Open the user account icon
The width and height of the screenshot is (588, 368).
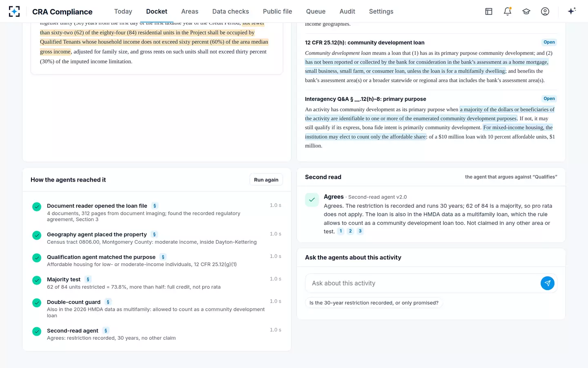tap(545, 11)
